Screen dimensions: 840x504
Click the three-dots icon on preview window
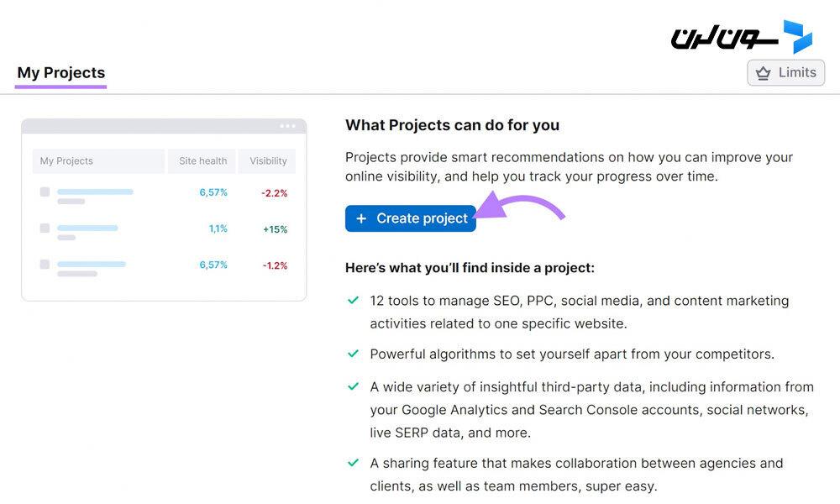pos(287,126)
